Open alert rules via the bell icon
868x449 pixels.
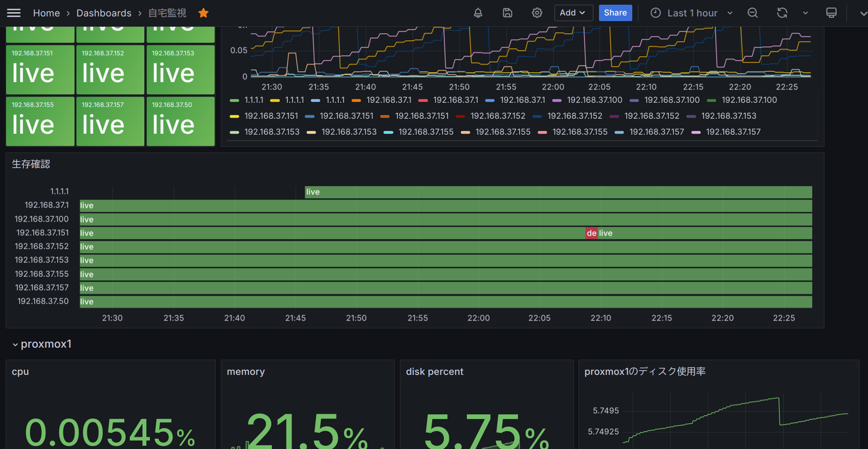click(478, 13)
